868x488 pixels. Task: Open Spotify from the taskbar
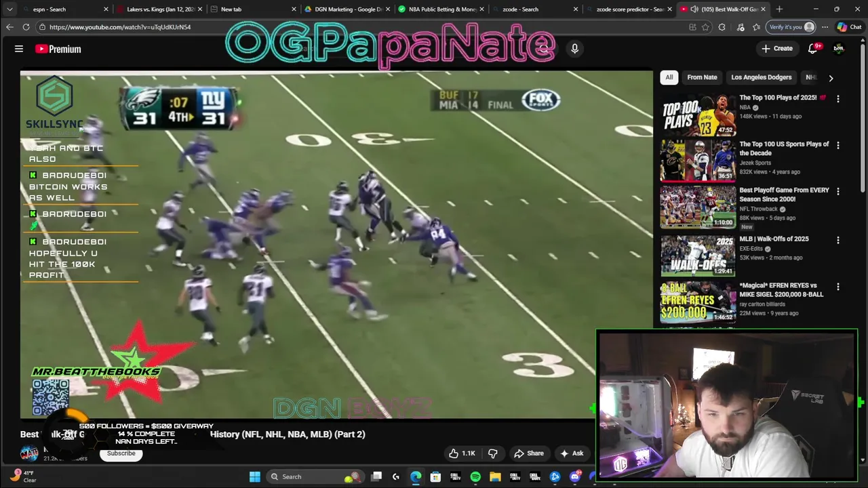click(475, 477)
